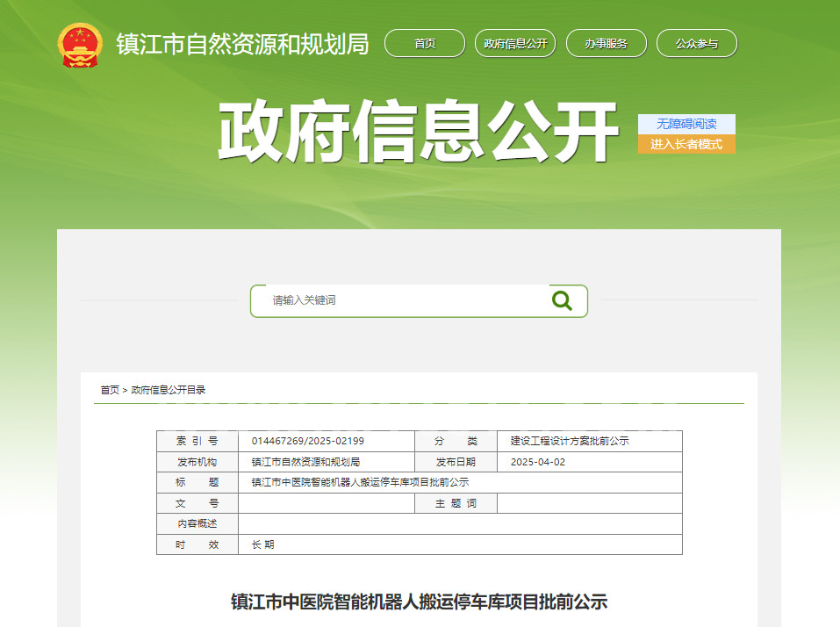
Task: Click the publish date 2025-04-02
Action: pyautogui.click(x=538, y=462)
